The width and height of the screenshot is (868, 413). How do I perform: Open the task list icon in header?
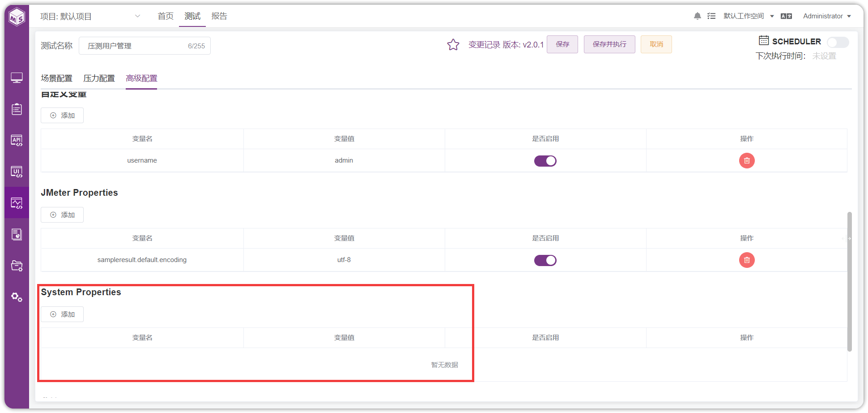(711, 16)
